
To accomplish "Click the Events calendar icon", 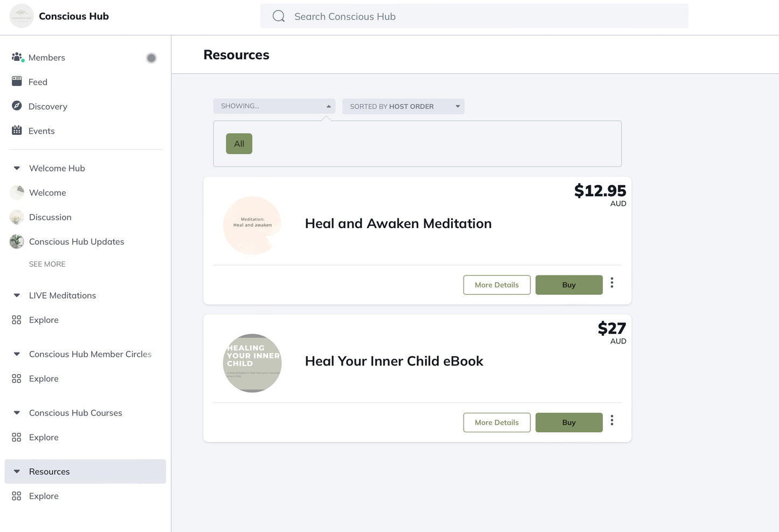I will [17, 130].
